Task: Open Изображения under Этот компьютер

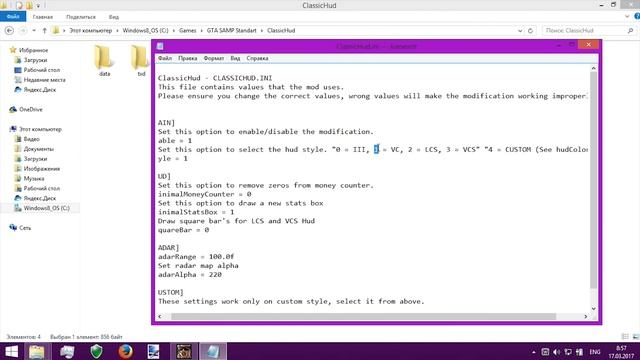Action: point(42,169)
